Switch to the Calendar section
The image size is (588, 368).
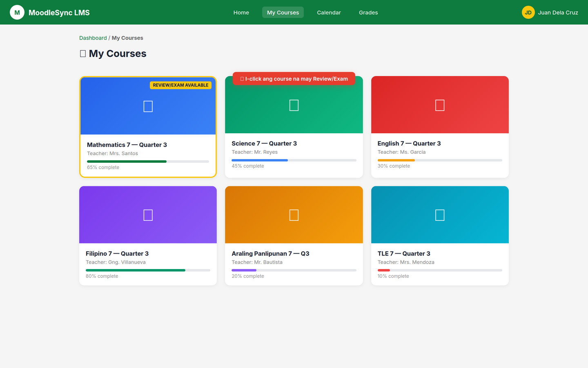click(x=329, y=12)
